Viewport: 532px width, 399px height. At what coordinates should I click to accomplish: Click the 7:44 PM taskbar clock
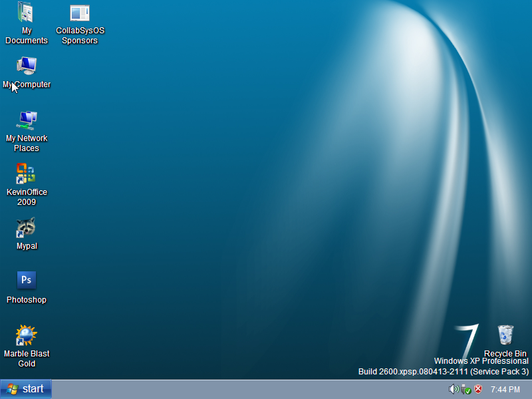[505, 389]
